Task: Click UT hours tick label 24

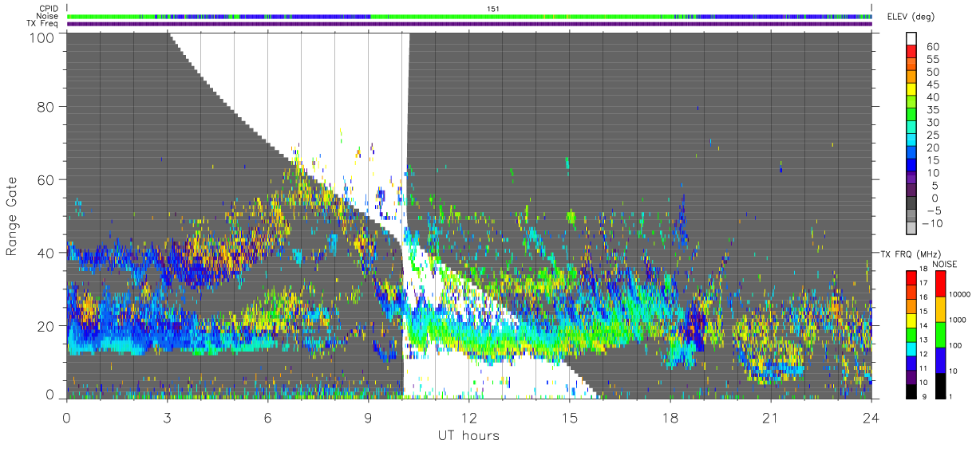Action: [871, 417]
